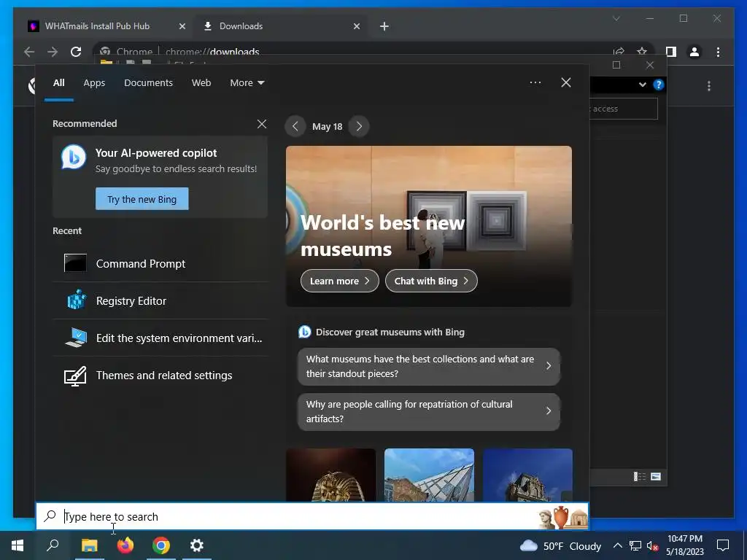Image resolution: width=747 pixels, height=560 pixels.
Task: Open network status tray icon
Action: [x=635, y=545]
